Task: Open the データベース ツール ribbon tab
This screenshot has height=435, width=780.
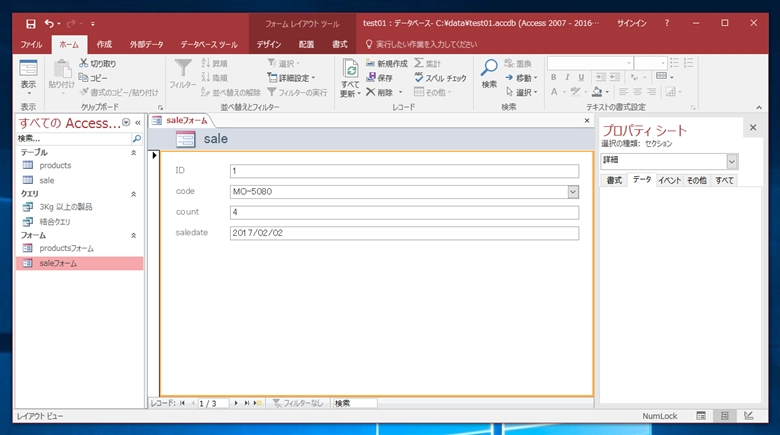Action: (x=209, y=44)
